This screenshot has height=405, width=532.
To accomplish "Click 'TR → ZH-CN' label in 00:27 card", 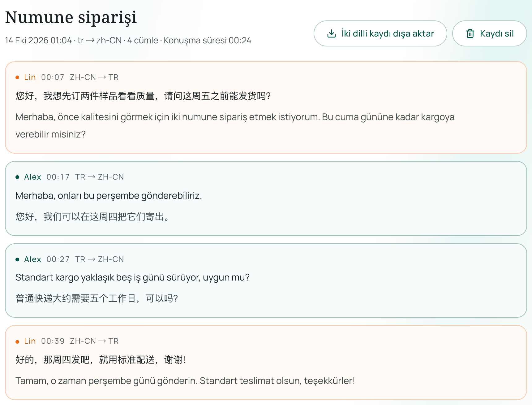I will (99, 259).
